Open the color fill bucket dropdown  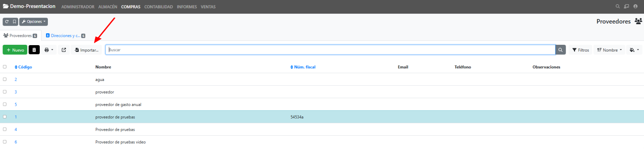(634, 50)
